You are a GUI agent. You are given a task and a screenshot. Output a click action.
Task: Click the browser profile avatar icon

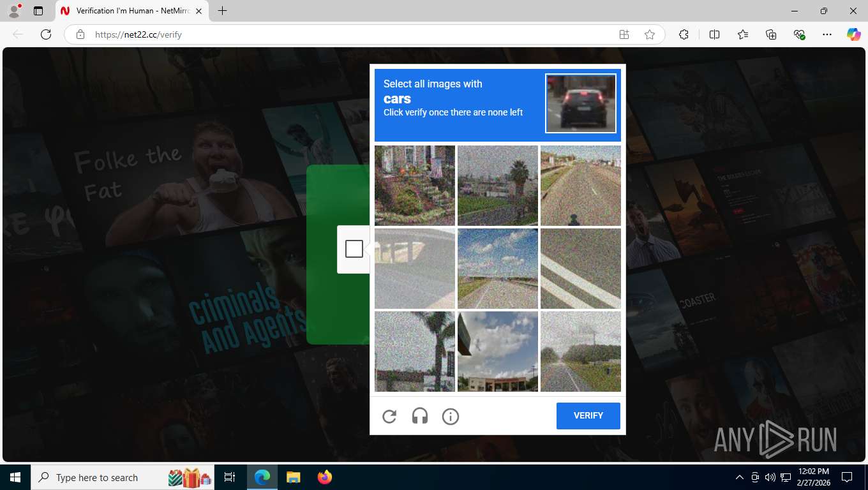coord(14,11)
